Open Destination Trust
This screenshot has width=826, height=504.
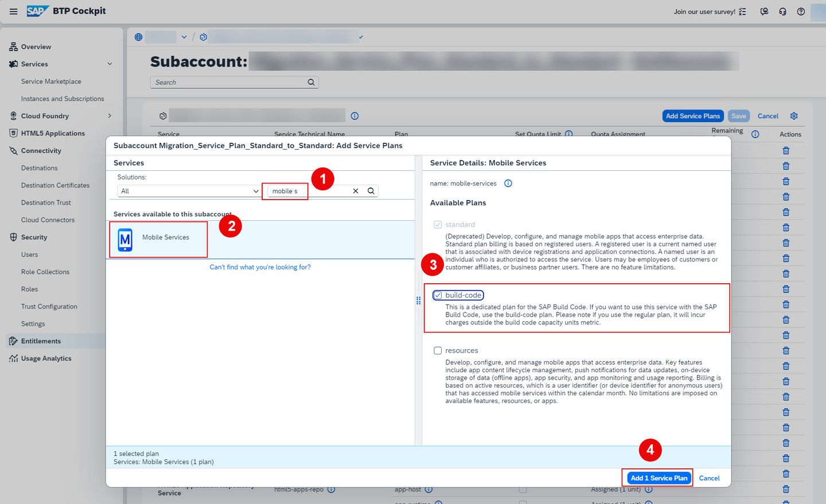click(x=46, y=202)
